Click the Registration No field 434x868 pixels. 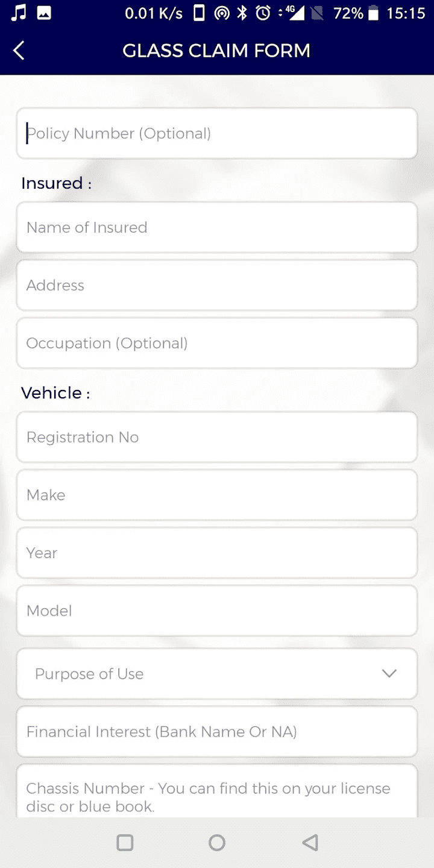pyautogui.click(x=217, y=437)
